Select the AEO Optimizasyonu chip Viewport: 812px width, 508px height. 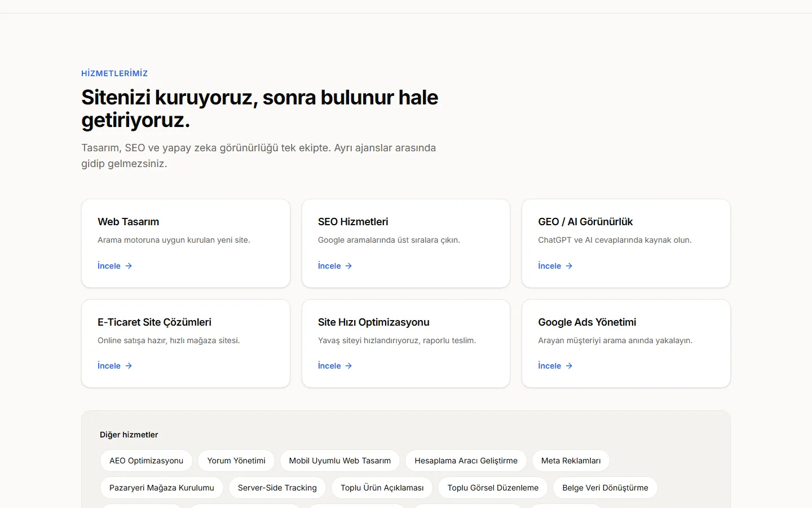[x=146, y=461]
